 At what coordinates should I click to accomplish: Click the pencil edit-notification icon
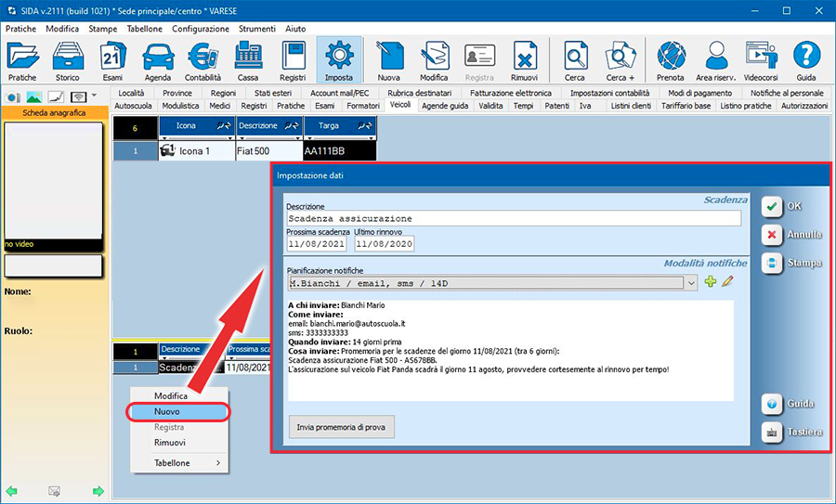tap(727, 281)
